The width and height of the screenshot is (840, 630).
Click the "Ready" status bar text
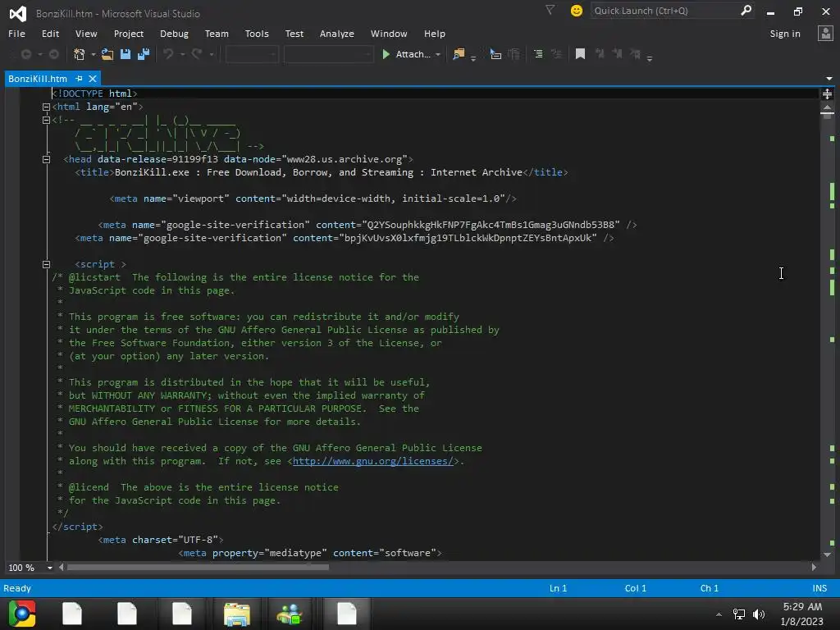tap(17, 588)
